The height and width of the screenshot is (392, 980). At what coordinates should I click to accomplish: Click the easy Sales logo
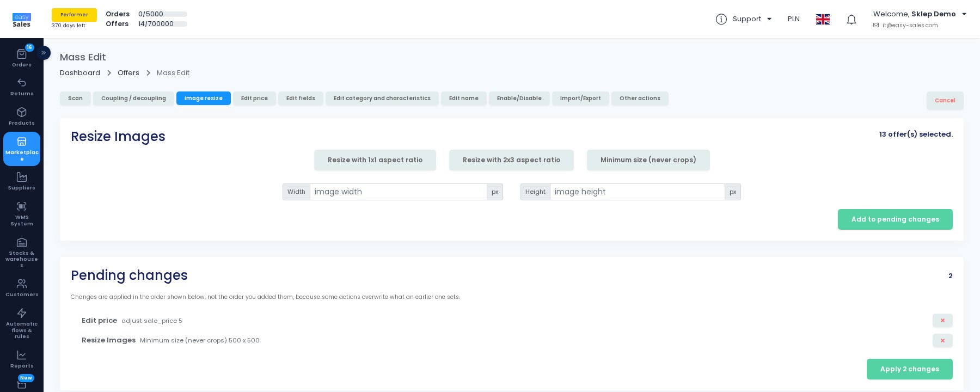(x=22, y=20)
